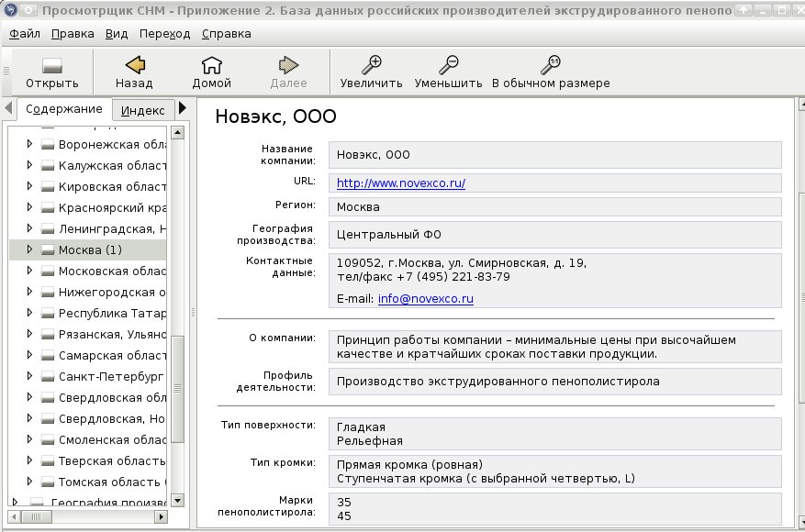Image resolution: width=805 pixels, height=532 pixels.
Task: Switch to the Содержание tab
Action: tap(64, 109)
